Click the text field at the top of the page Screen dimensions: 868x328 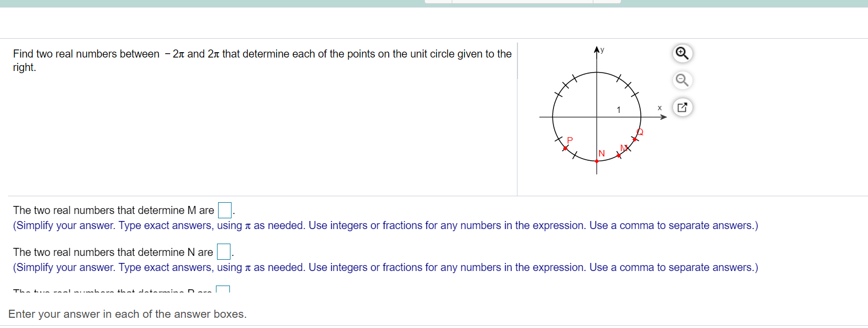521,1
